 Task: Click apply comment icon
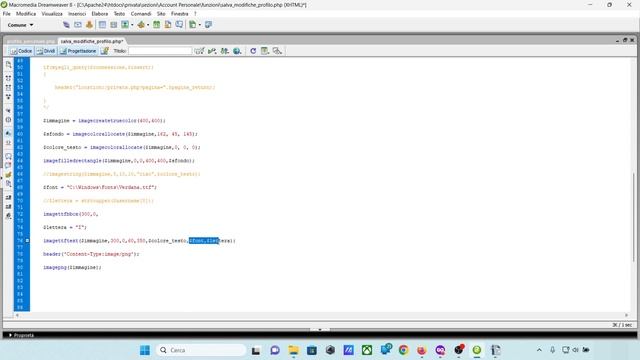point(8,156)
